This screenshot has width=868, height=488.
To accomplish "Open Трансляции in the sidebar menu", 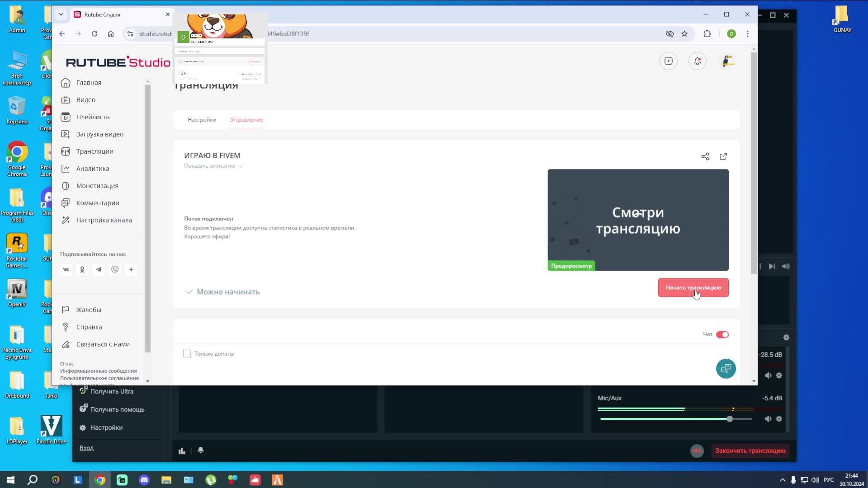I will (94, 151).
